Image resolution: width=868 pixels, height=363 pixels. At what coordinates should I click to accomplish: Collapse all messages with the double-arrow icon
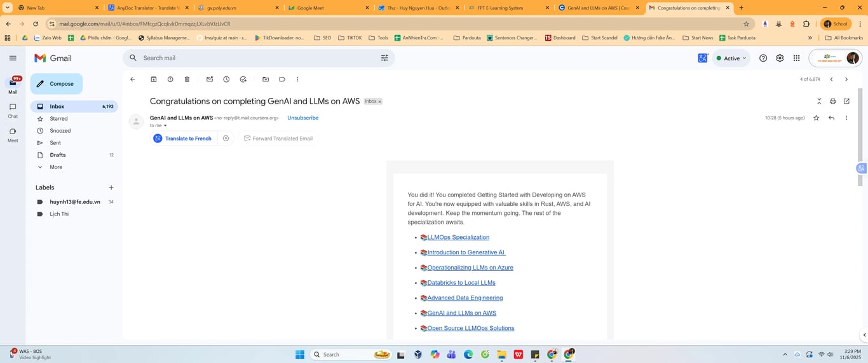pos(819,101)
